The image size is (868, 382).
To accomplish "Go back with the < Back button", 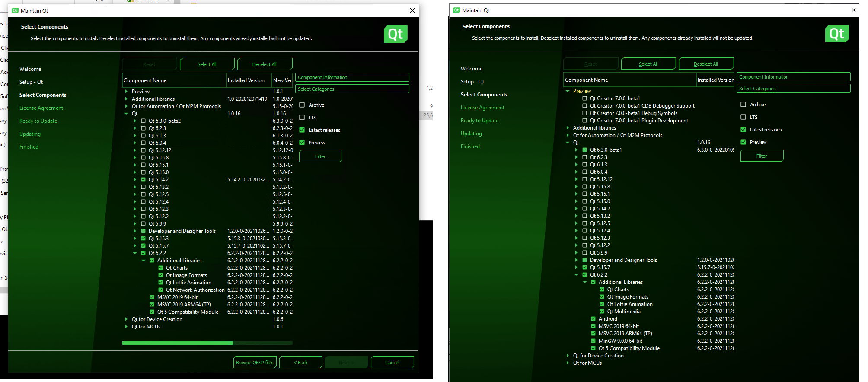I will 301,363.
